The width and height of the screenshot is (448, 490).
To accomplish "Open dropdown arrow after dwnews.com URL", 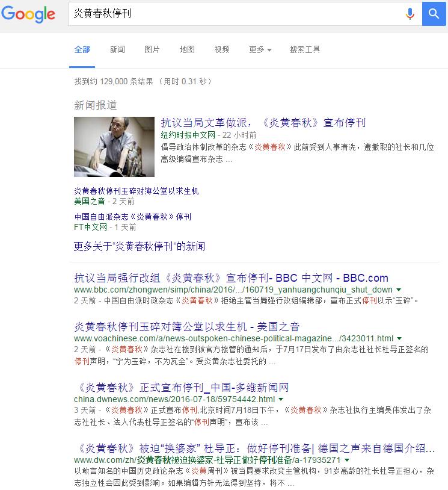I will pos(281,399).
